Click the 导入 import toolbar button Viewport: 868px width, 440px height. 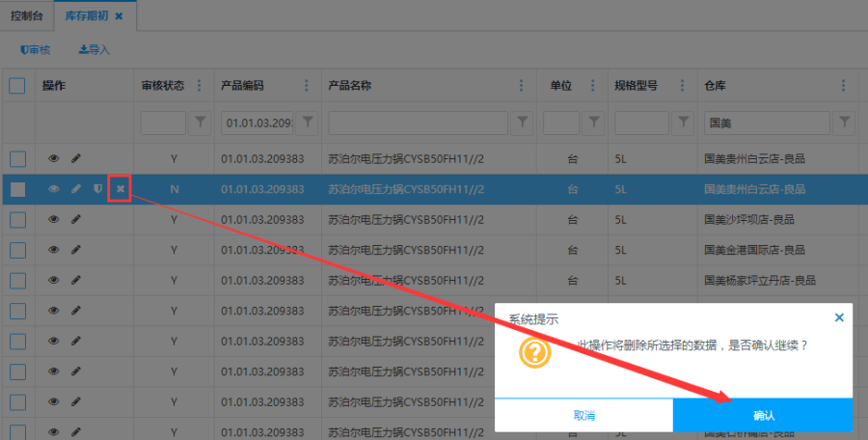click(x=95, y=49)
